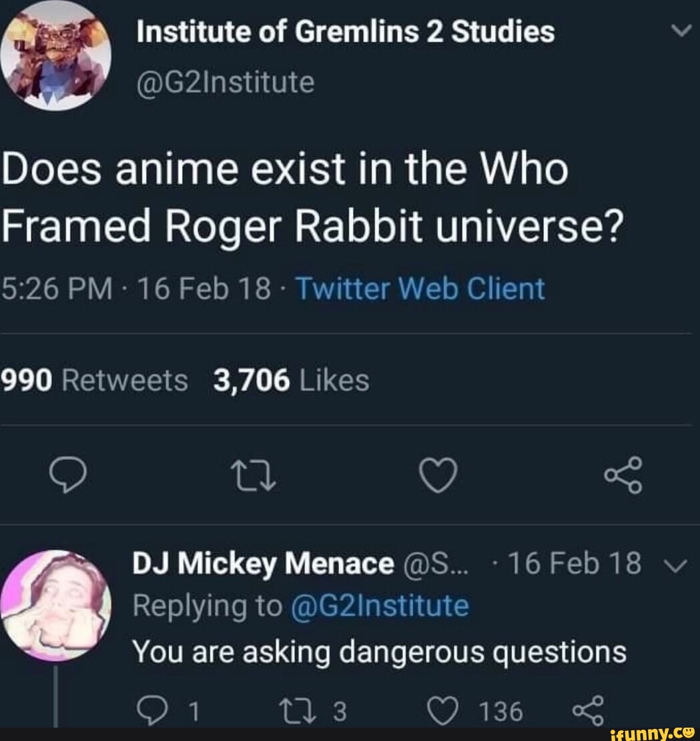Click the heart icon to like the tweet
The height and width of the screenshot is (741, 700).
pos(438,475)
